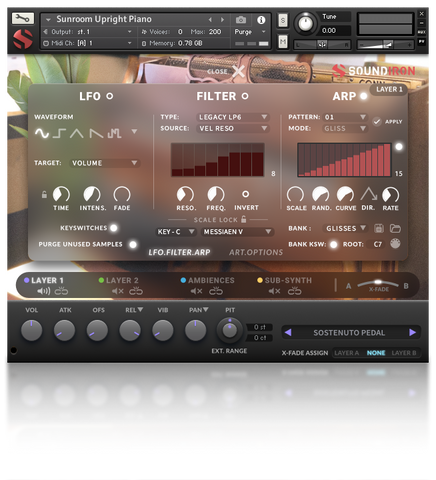Click the arp step sequencer table
Image resolution: width=436 pixels, height=480 pixels.
pos(344,160)
